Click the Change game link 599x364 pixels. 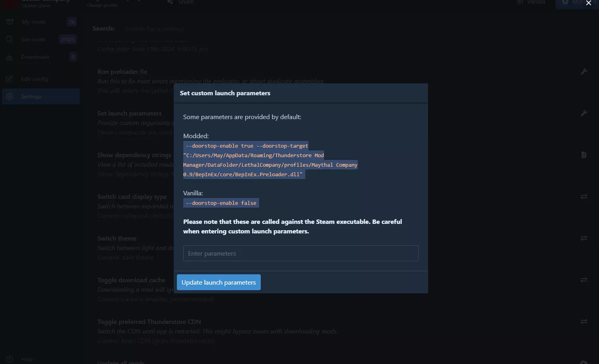36,6
